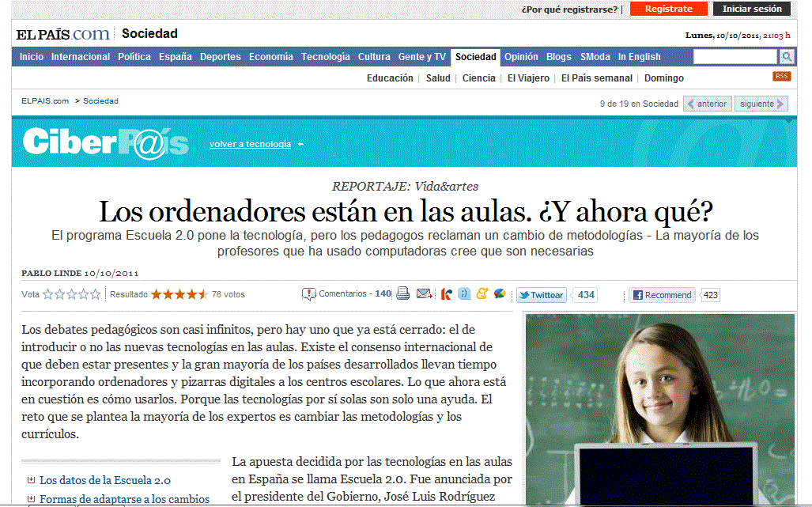Open the Ciencia subsection
Image resolution: width=812 pixels, height=507 pixels.
[478, 78]
